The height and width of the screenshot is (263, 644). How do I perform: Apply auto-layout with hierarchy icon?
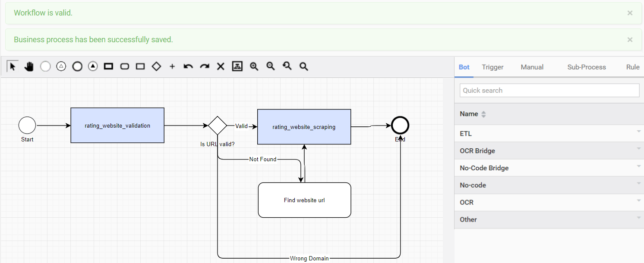(x=237, y=66)
